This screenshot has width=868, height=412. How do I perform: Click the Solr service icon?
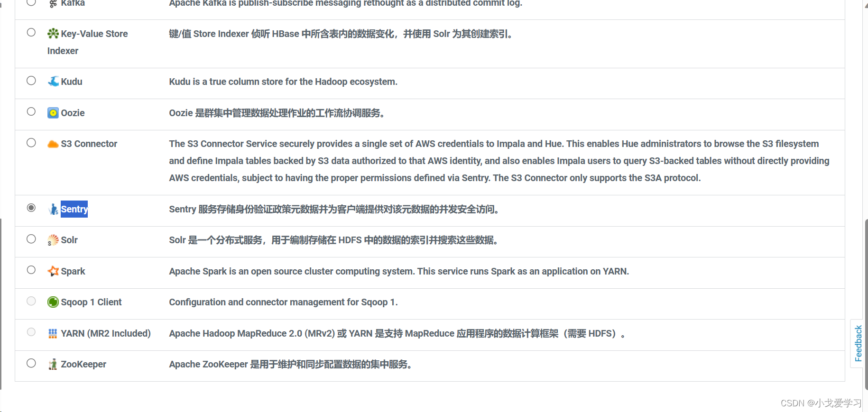pyautogui.click(x=53, y=240)
